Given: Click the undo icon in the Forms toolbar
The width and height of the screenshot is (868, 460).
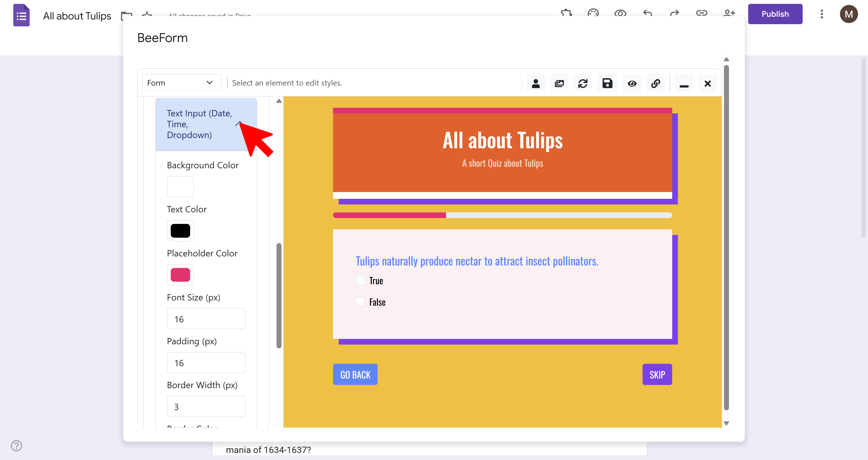Looking at the screenshot, I should click(x=647, y=14).
